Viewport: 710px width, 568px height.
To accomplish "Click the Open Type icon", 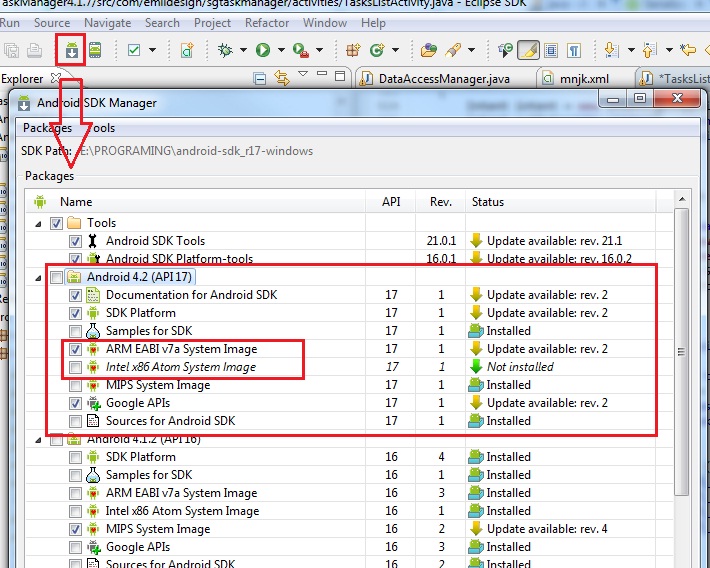I will click(x=428, y=50).
